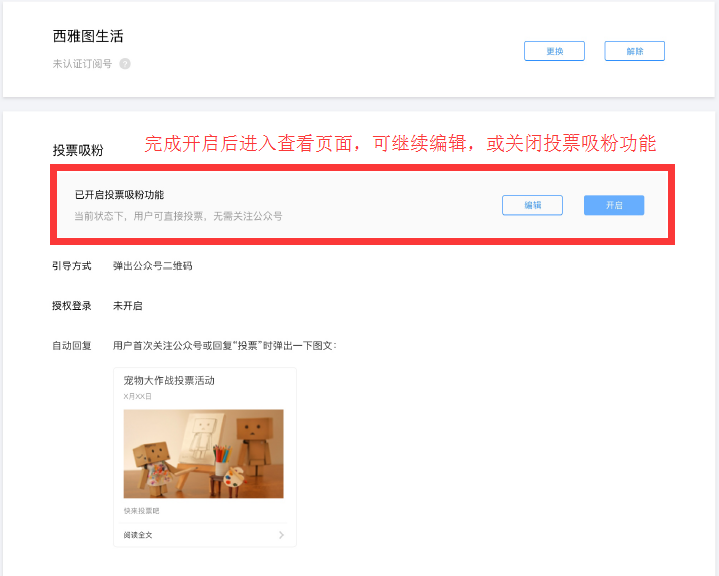Click the 弹出公众号二维码 value

pos(152,266)
